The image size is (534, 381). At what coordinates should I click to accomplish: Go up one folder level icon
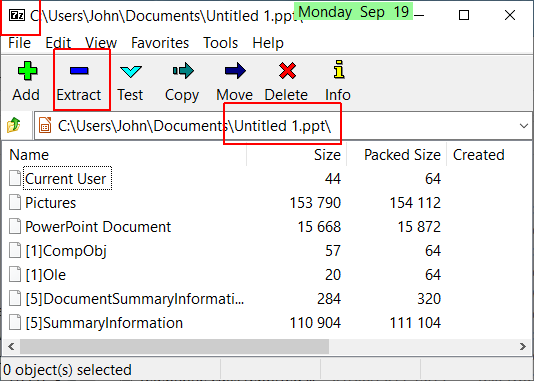[x=14, y=125]
